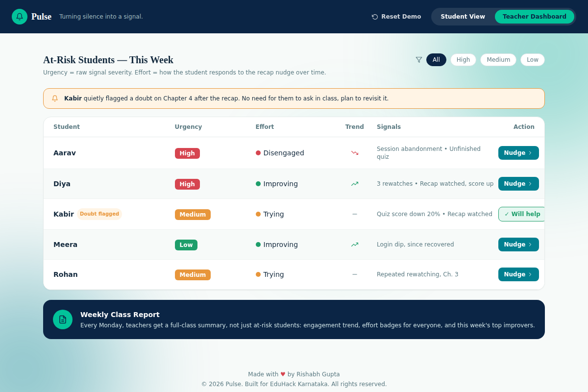The width and height of the screenshot is (588, 392).
Task: Click the Pulse bell logo icon
Action: click(20, 17)
